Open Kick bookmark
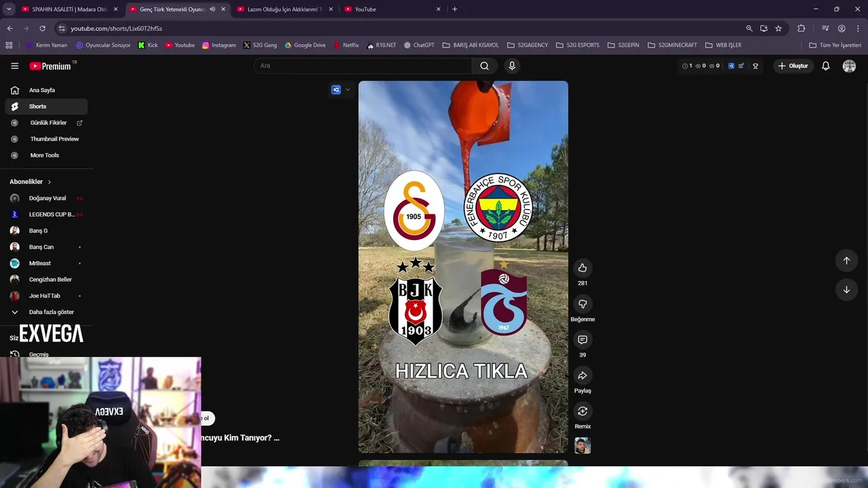This screenshot has height=488, width=868. (148, 45)
